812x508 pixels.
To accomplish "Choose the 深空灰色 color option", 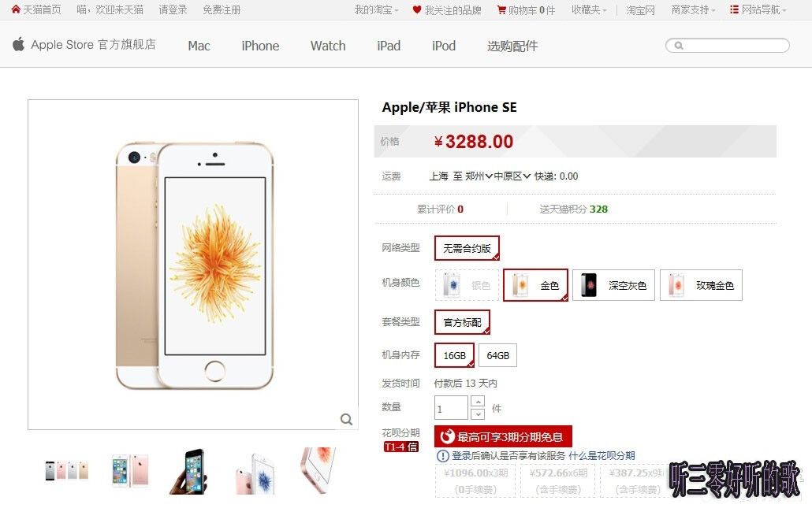I will click(x=613, y=285).
